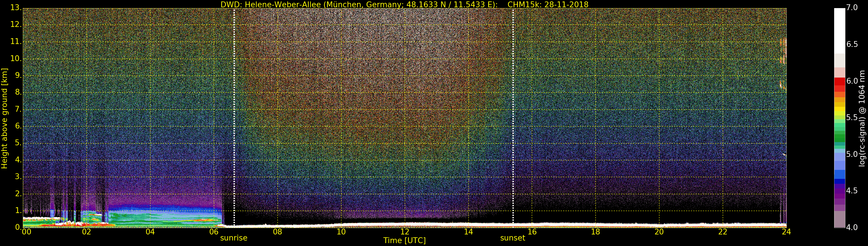868x246 pixels.
Task: Click the "sunrise" label below the axis
Action: click(x=233, y=238)
